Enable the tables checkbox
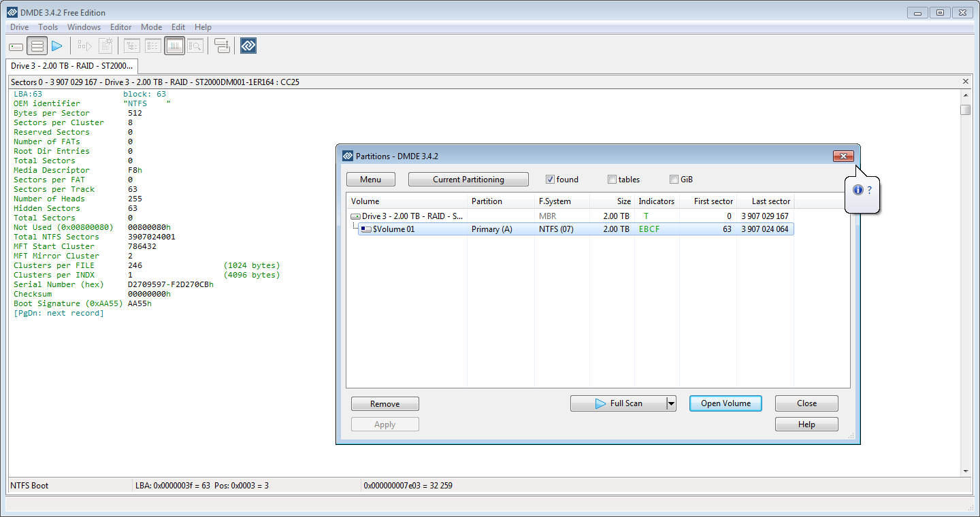 (x=612, y=180)
